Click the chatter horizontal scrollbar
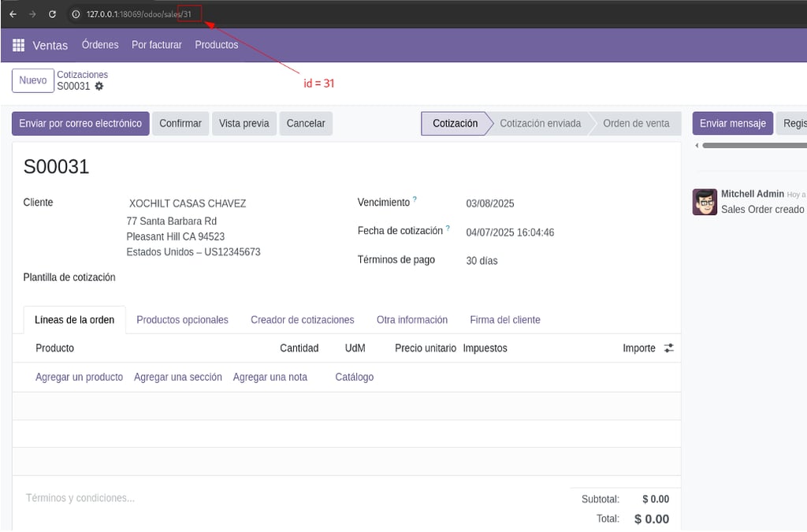The height and width of the screenshot is (532, 807). click(754, 146)
